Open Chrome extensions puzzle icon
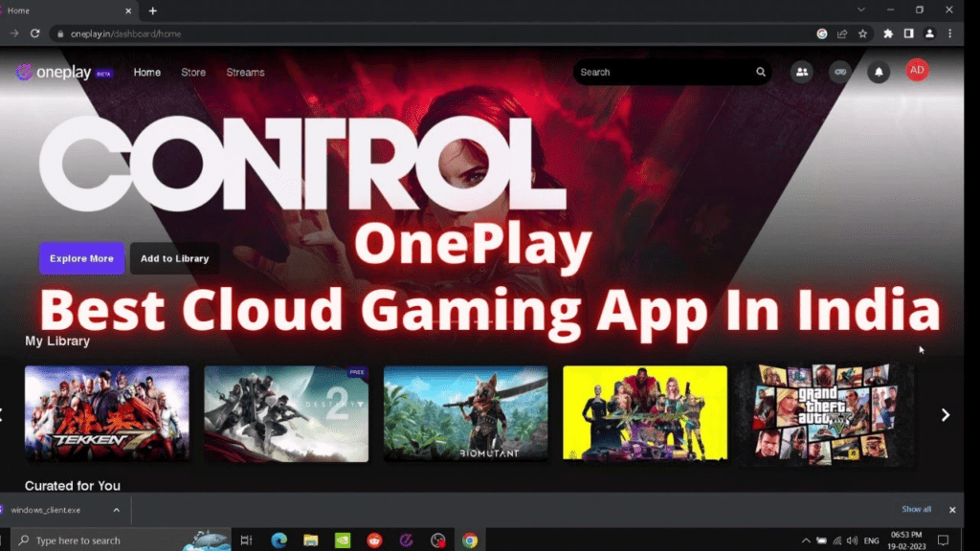This screenshot has width=980, height=551. (888, 33)
